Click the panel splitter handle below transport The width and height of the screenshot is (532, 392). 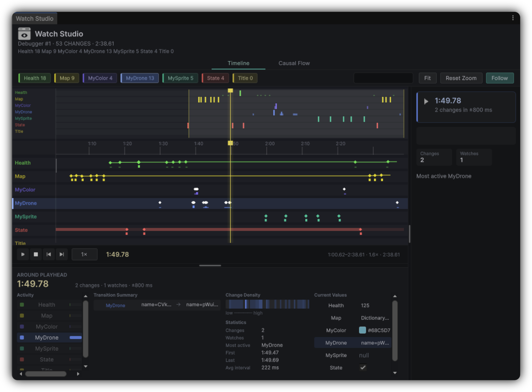pos(210,265)
